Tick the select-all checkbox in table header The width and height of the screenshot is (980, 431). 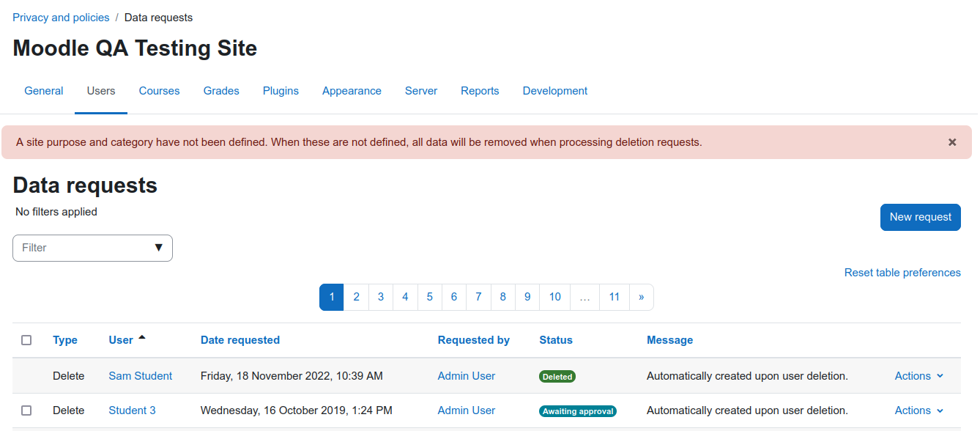coord(26,340)
